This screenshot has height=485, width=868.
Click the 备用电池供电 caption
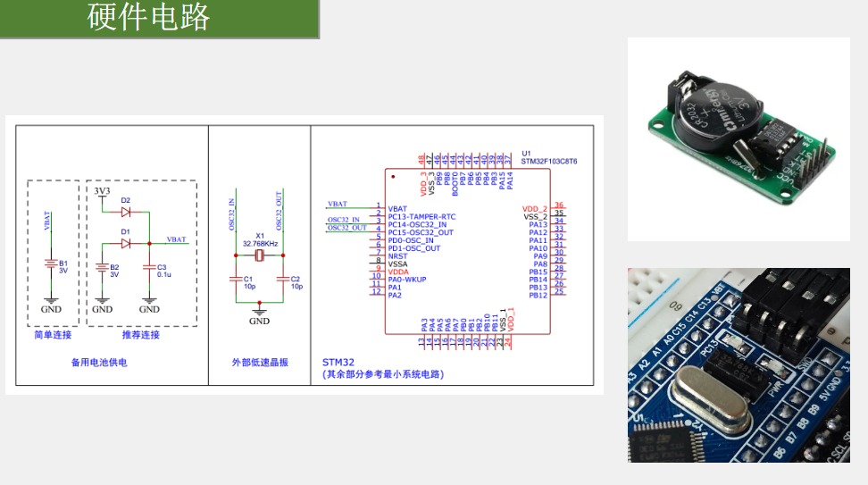(99, 363)
